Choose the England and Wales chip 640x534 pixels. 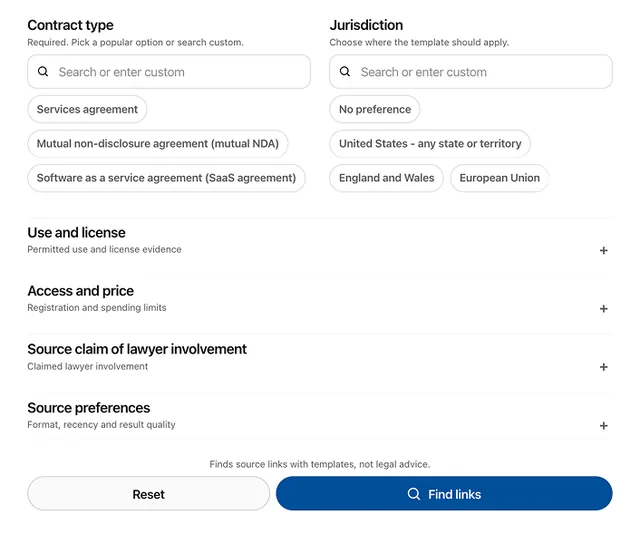(x=387, y=178)
